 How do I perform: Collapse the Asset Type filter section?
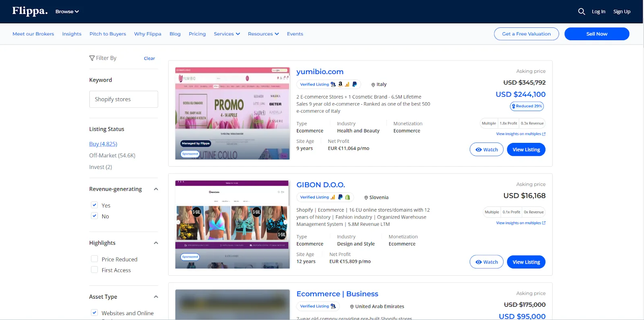point(156,297)
